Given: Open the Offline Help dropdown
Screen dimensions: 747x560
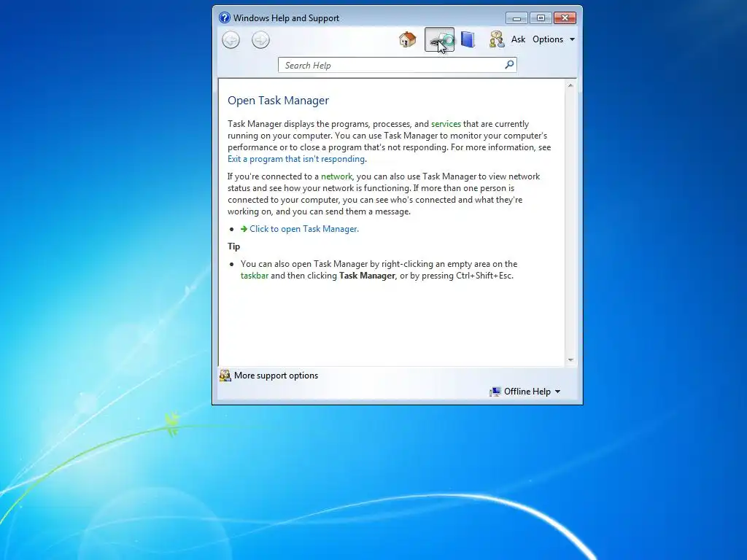Looking at the screenshot, I should point(532,392).
